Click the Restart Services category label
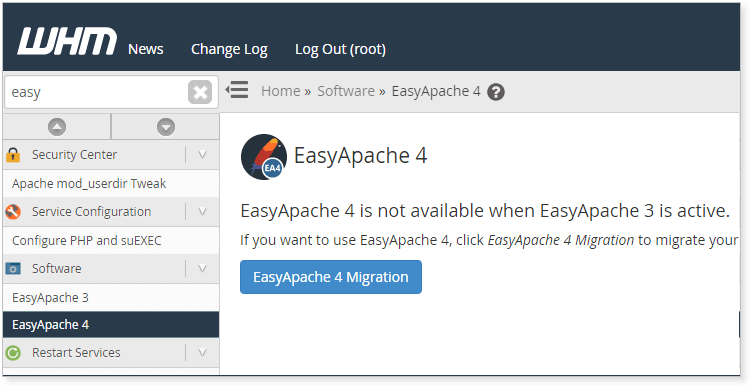This screenshot has width=751, height=387. (76, 353)
